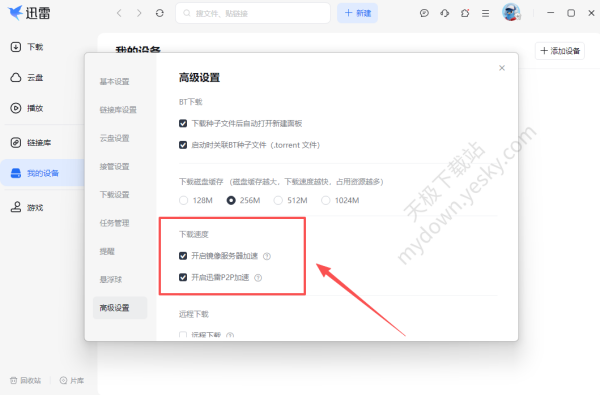Image resolution: width=600 pixels, height=395 pixels.
Task: Toggle 启动时关联BT种子文件 checkbox
Action: [183, 145]
